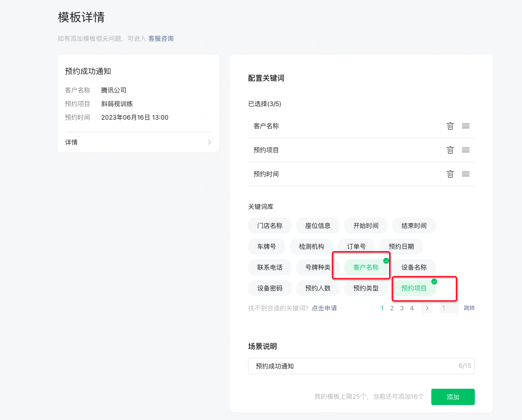
Task: Delete the 预约项目 selected keyword
Action: click(x=450, y=150)
